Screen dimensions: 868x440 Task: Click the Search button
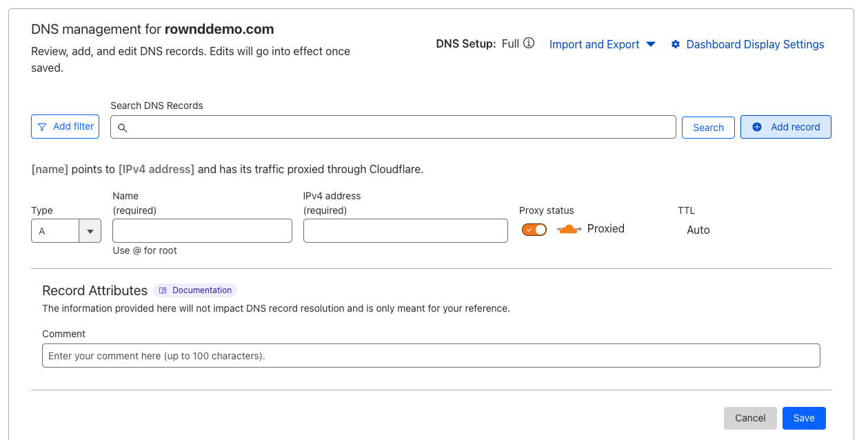pyautogui.click(x=708, y=128)
